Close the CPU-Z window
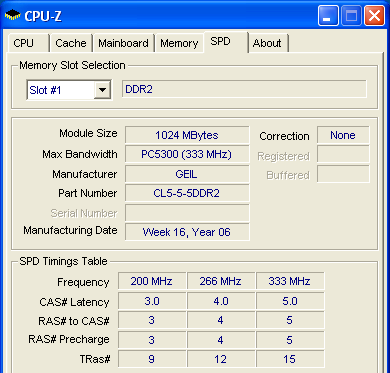Viewport: 390px width, 373px height. 374,16
